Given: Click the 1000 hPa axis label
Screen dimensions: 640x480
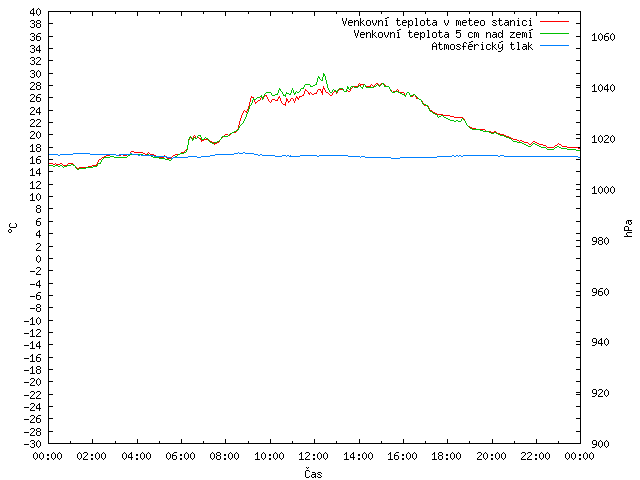Looking at the screenshot, I should click(603, 190).
